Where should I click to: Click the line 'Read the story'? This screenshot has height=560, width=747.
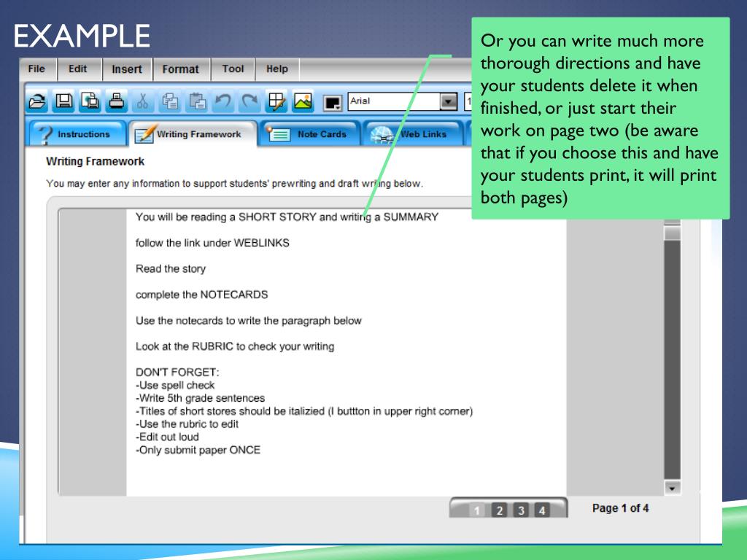[171, 269]
